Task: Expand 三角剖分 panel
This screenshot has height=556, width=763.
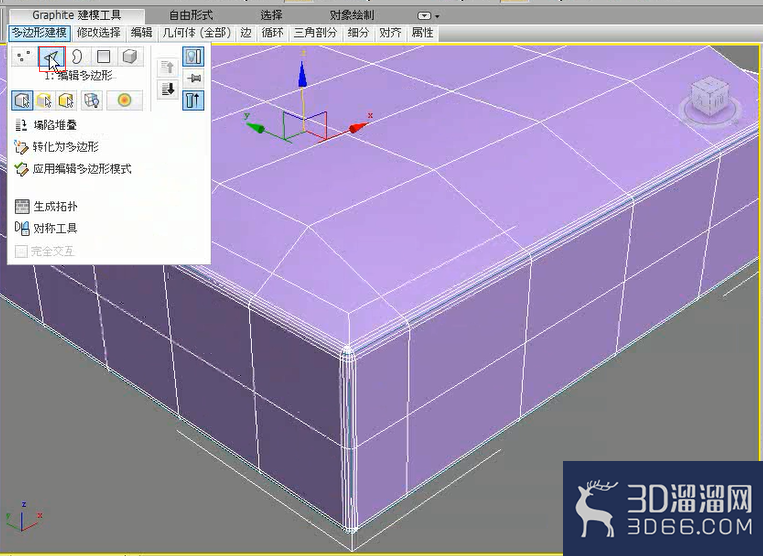Action: [315, 33]
